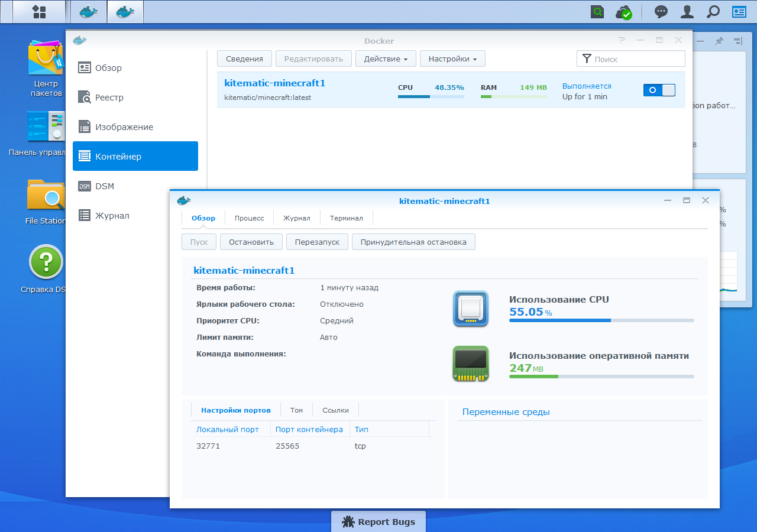Switch to the Журнал tab in the container window
757x532 pixels.
[297, 218]
